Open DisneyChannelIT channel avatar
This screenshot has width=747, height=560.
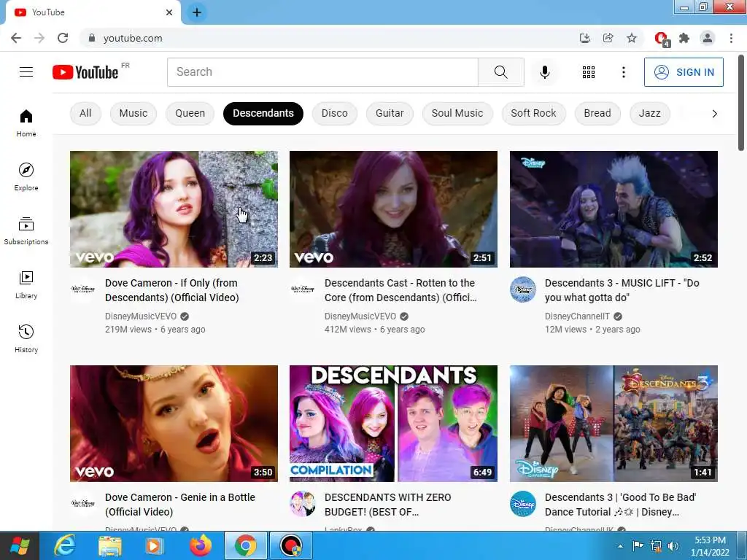(x=522, y=289)
